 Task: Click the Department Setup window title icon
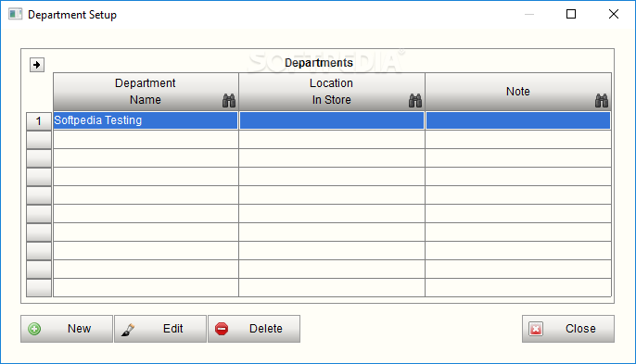tap(16, 14)
